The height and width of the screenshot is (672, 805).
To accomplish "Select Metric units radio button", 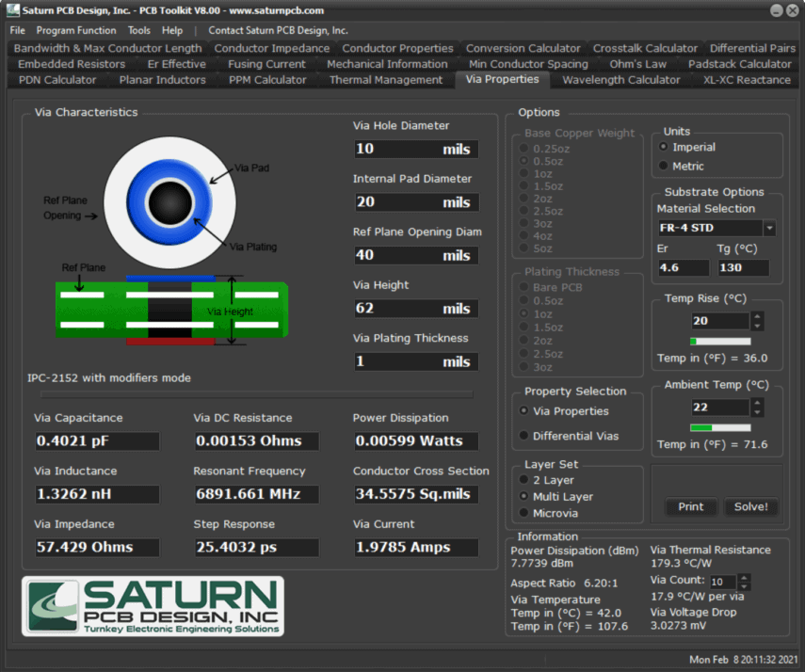I will click(664, 167).
